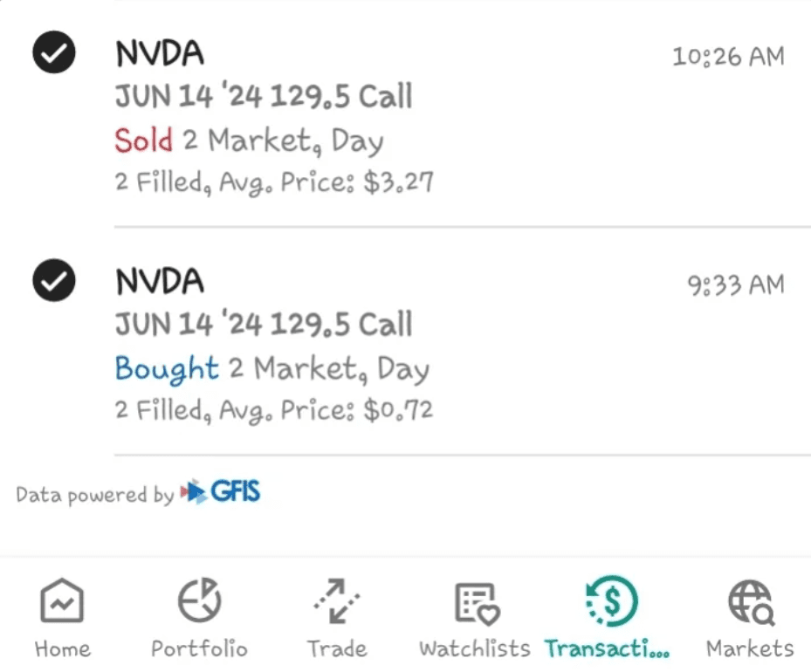The height and width of the screenshot is (672, 811).
Task: Click the GFIS data provider logo
Action: 220,491
